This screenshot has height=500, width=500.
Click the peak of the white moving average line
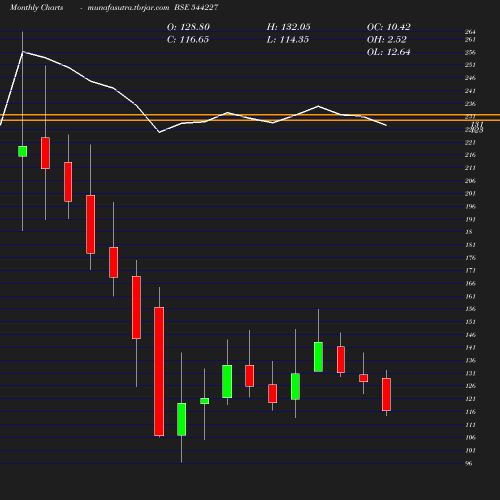[x=23, y=52]
